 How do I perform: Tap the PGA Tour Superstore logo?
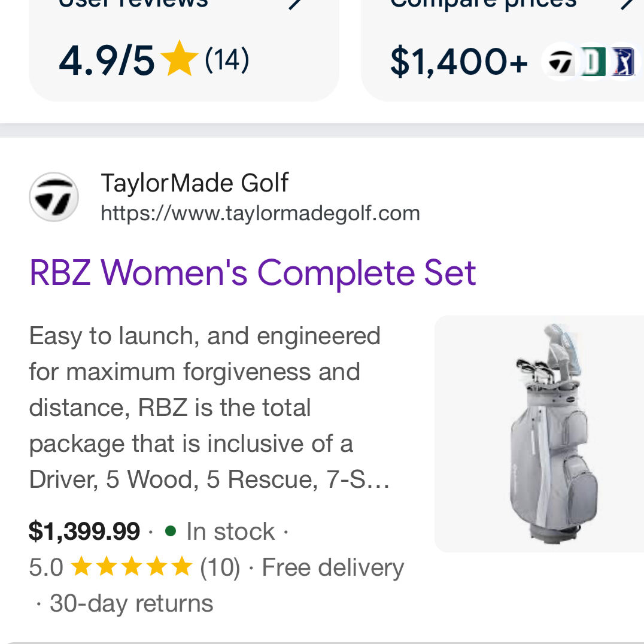pyautogui.click(x=623, y=62)
